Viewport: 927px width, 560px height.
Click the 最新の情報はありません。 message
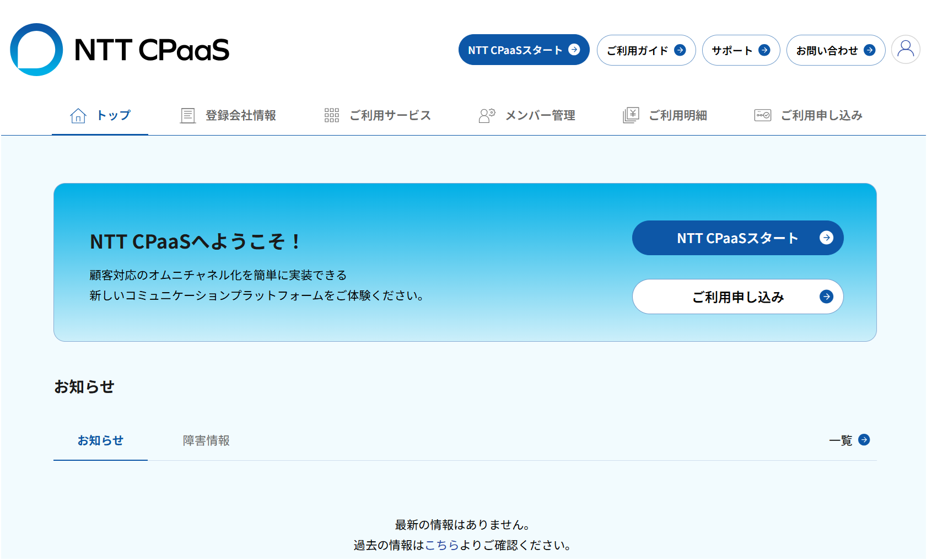463,525
